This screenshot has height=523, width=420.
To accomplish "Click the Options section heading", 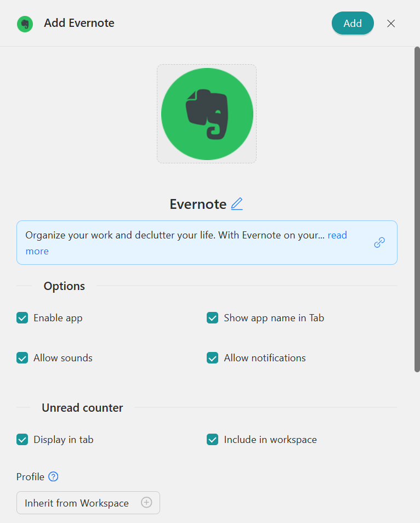I will point(64,286).
